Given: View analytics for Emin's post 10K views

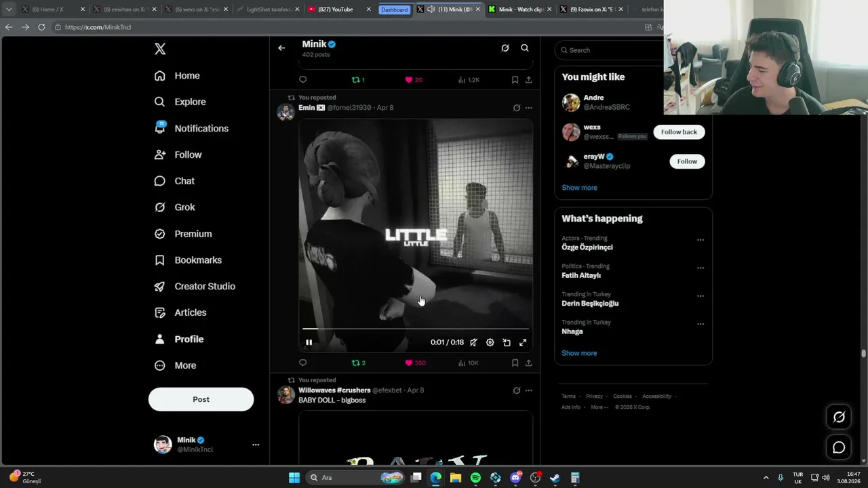Looking at the screenshot, I should (x=469, y=363).
